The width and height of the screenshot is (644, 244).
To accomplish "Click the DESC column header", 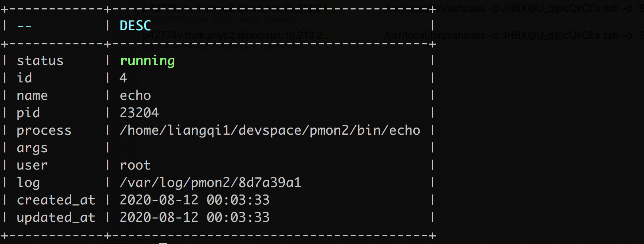I will pyautogui.click(x=135, y=26).
